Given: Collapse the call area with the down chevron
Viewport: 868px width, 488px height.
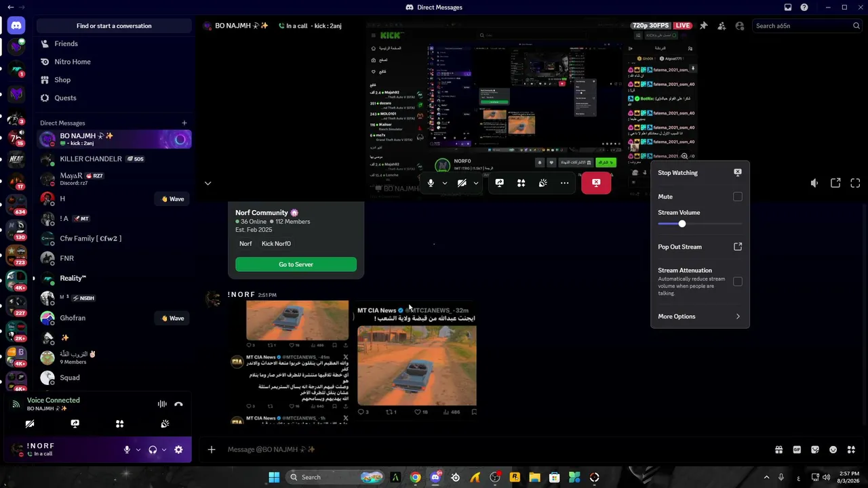Looking at the screenshot, I should [208, 183].
